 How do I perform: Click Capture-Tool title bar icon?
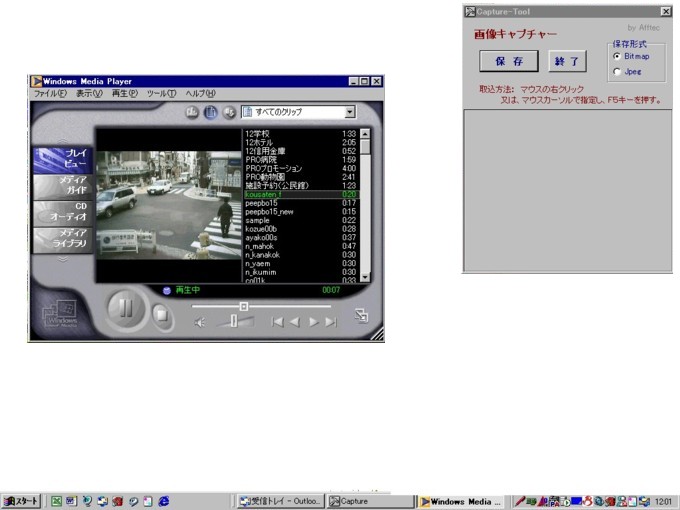[470, 12]
